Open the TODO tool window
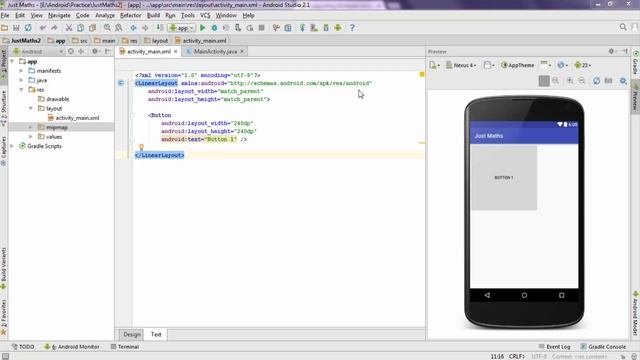The width and height of the screenshot is (640, 360). (x=23, y=347)
